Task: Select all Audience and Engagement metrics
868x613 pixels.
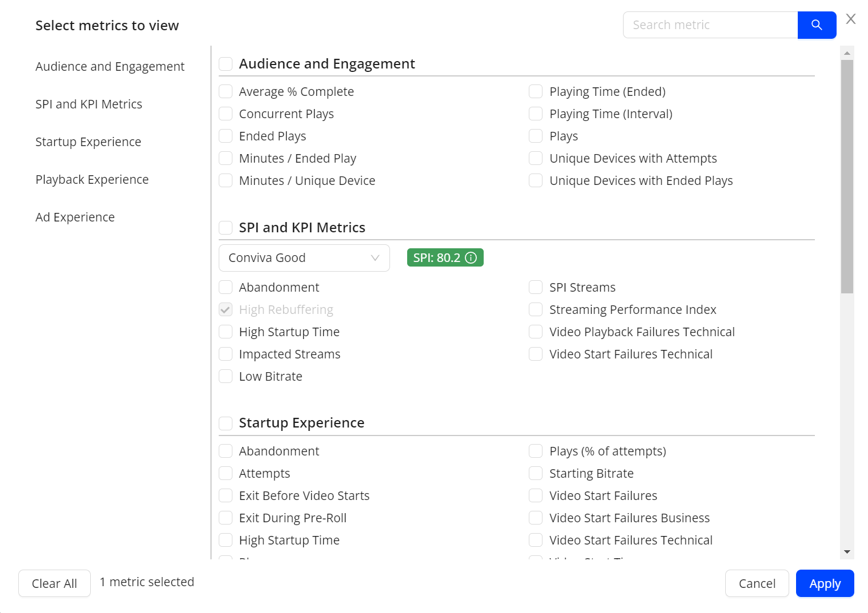Action: pos(226,64)
